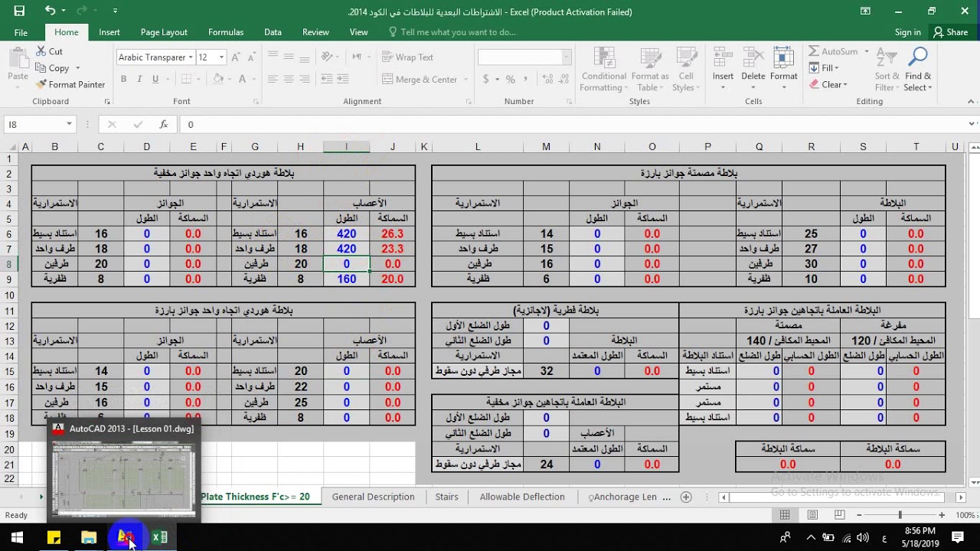Click the Decrease Indent icon
This screenshot has width=980, height=551.
coord(328,79)
